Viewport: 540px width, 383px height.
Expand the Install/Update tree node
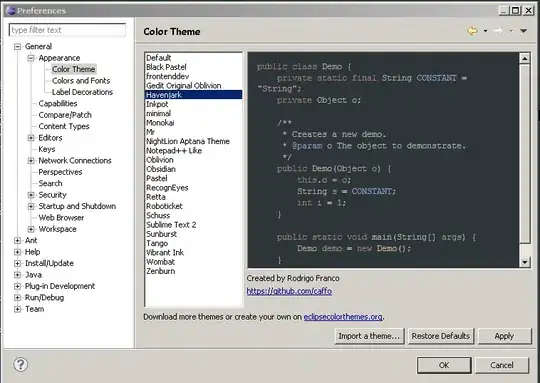click(x=17, y=263)
